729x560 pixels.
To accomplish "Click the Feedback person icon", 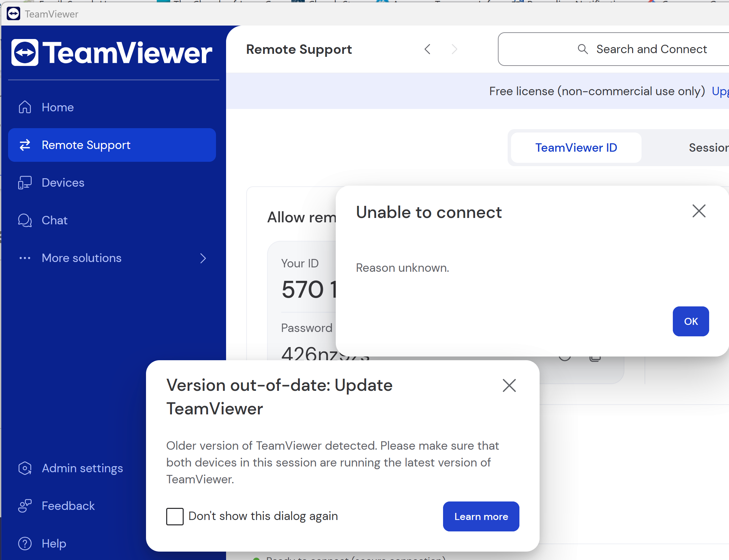I will tap(25, 506).
